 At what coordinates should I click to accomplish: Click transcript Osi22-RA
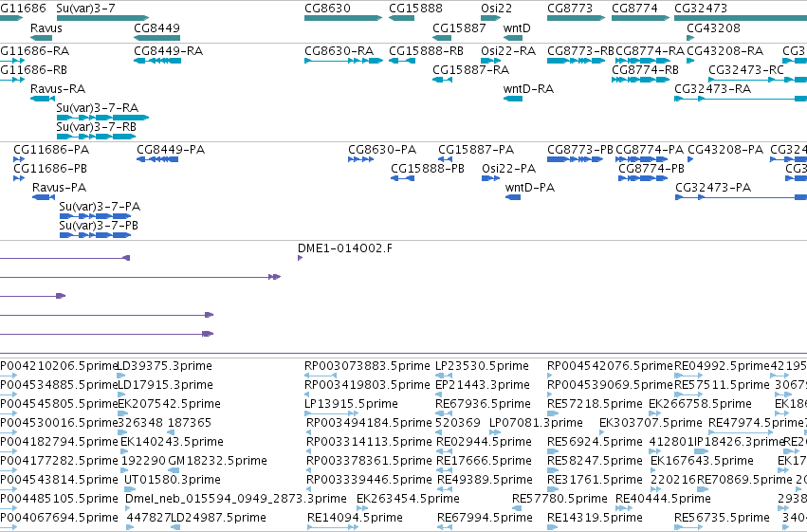click(x=491, y=61)
